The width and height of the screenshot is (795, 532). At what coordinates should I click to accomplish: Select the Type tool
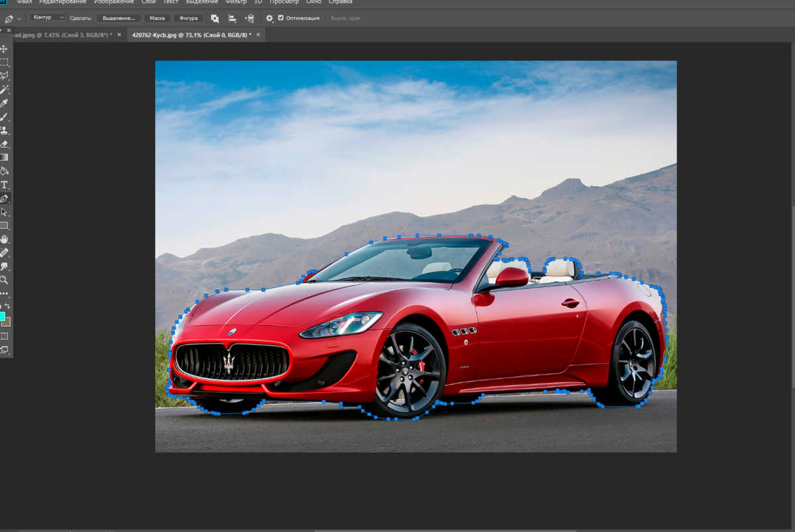click(x=4, y=185)
